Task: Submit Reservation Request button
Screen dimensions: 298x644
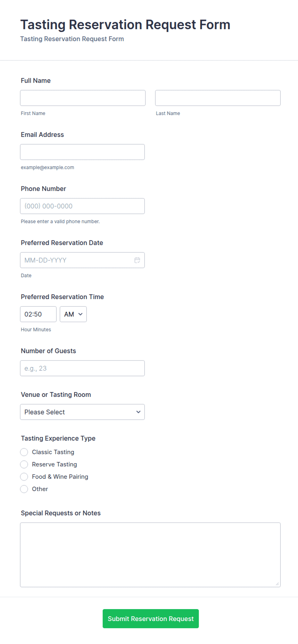Action: (151, 619)
